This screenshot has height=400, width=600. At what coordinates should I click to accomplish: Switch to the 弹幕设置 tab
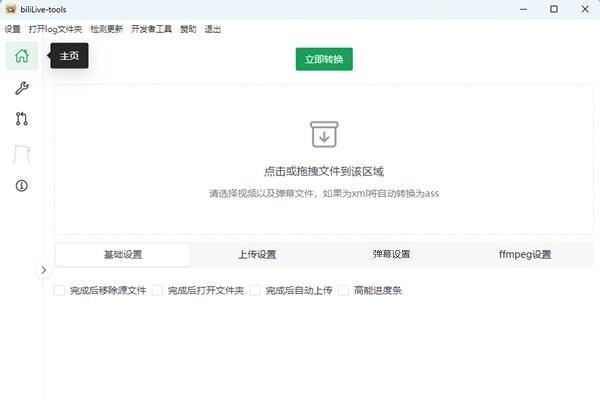pos(391,254)
